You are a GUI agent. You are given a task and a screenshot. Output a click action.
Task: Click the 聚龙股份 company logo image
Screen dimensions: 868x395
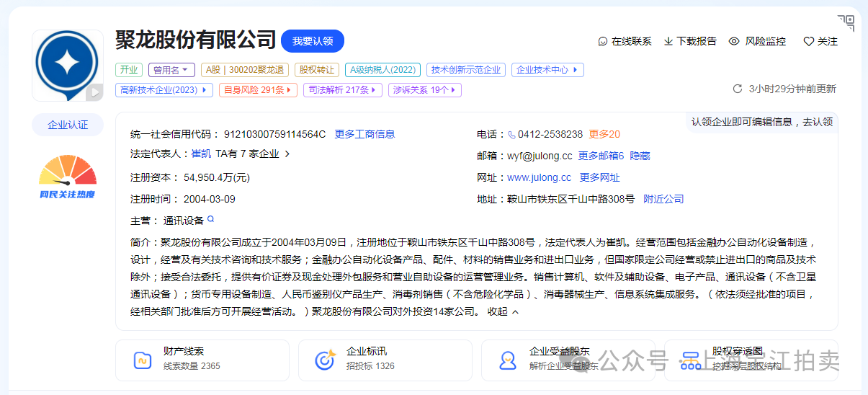tap(68, 66)
